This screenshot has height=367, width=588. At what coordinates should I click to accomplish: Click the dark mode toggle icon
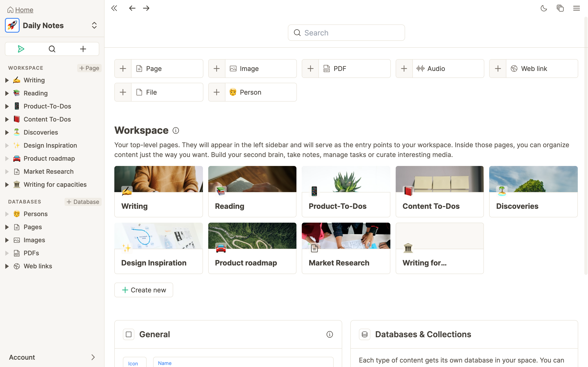(x=543, y=8)
